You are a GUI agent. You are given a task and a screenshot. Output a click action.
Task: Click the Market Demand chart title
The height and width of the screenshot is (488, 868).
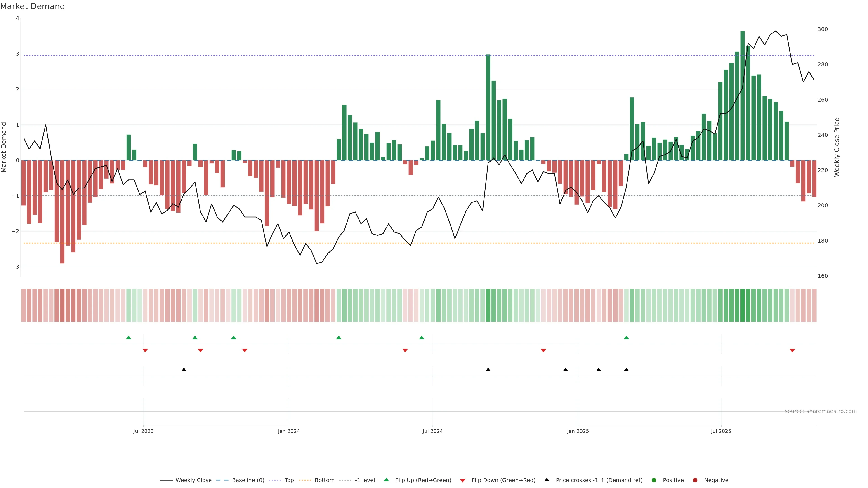(x=32, y=6)
